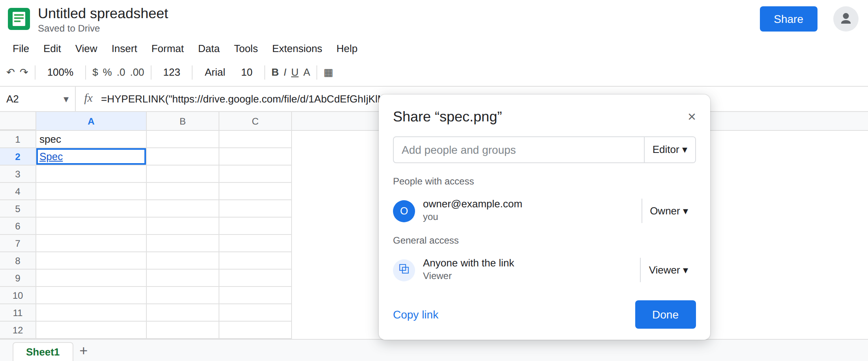Open the 123 number format menu
868x361 pixels.
tap(172, 72)
